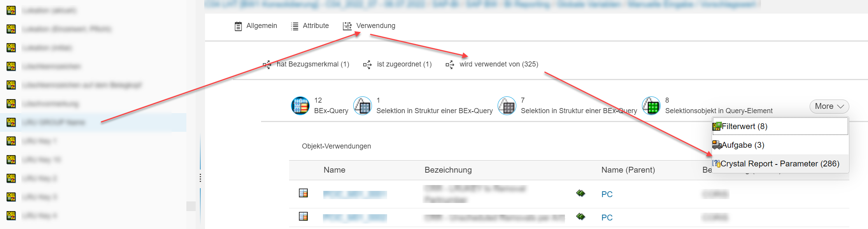Viewport: 868px width, 229px height.
Task: Click the panel splitter three-dot handle
Action: point(200,178)
